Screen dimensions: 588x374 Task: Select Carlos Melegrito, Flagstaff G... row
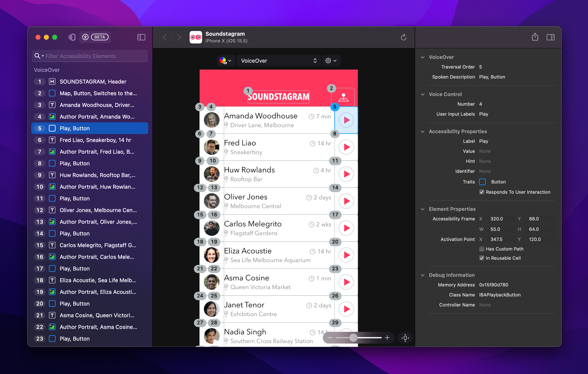90,245
